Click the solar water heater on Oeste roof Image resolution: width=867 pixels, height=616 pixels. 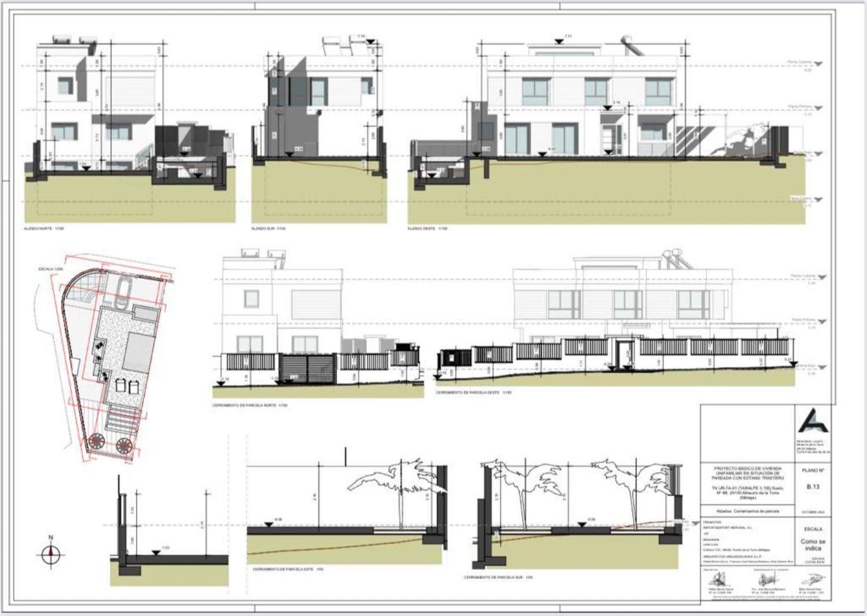(630, 46)
